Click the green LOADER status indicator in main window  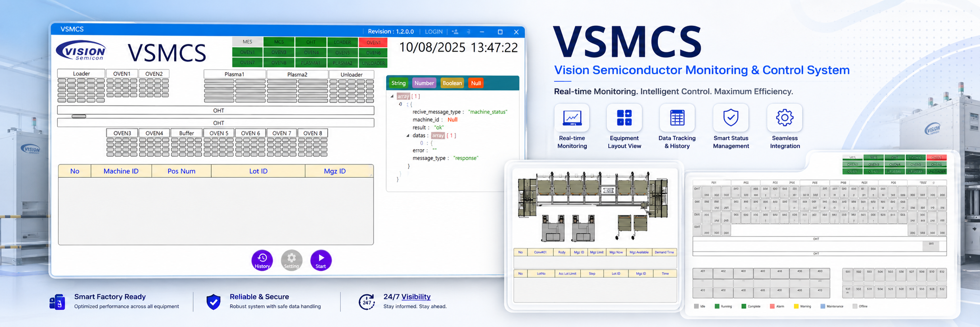342,42
